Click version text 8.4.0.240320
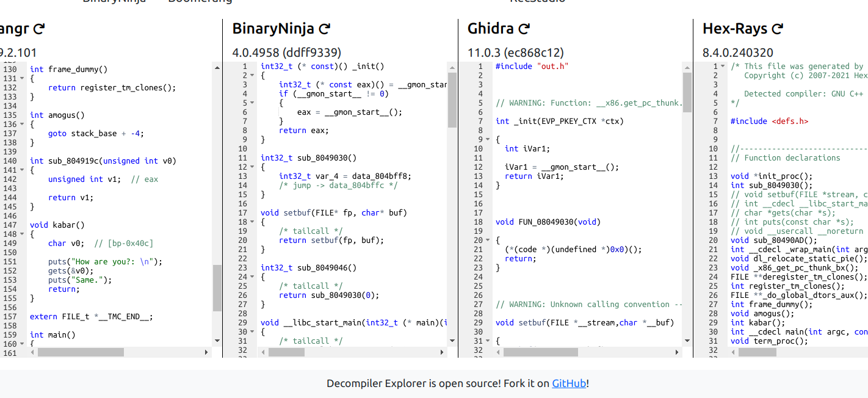 738,52
